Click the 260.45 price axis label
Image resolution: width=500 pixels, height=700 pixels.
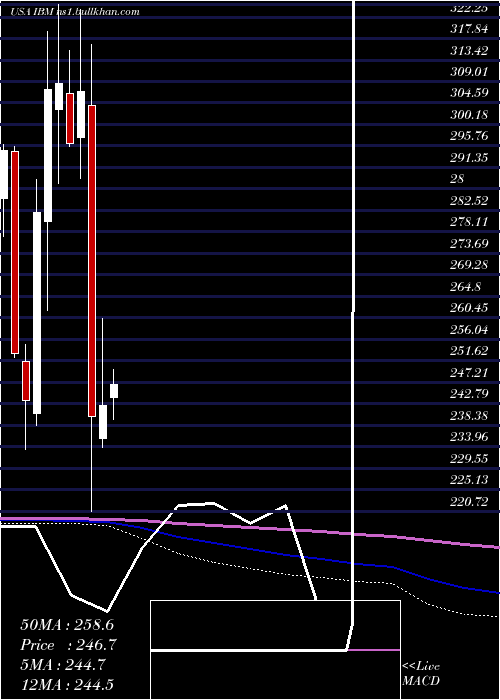pyautogui.click(x=469, y=308)
